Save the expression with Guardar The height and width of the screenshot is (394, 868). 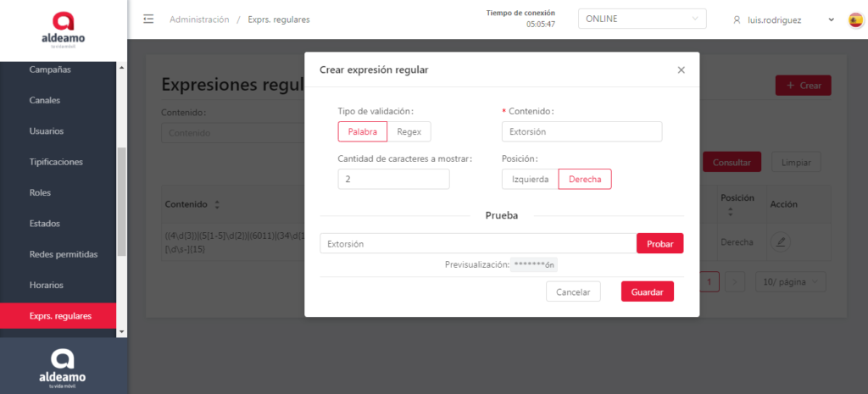point(647,291)
